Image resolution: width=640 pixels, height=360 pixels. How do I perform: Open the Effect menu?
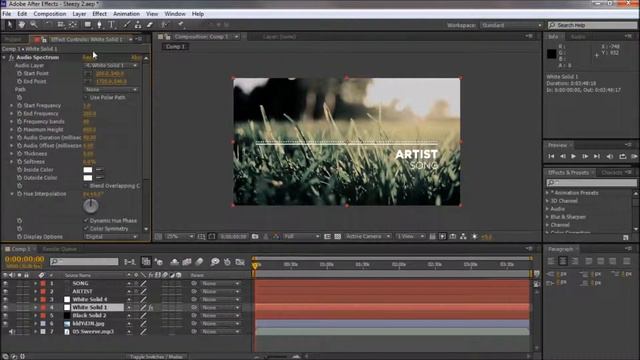tap(100, 14)
